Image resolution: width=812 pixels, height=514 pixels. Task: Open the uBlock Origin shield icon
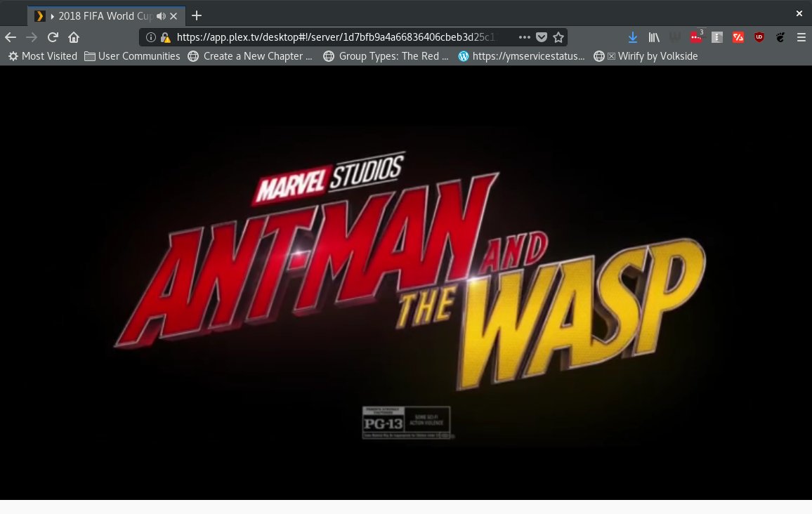pyautogui.click(x=759, y=37)
